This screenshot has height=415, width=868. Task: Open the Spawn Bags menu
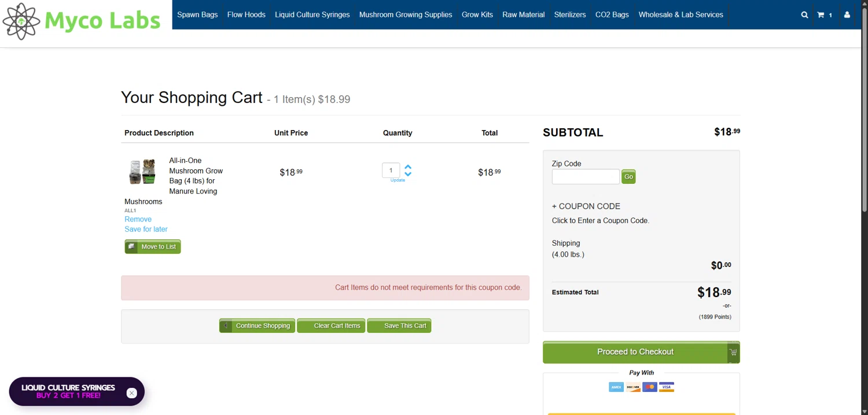pos(197,14)
